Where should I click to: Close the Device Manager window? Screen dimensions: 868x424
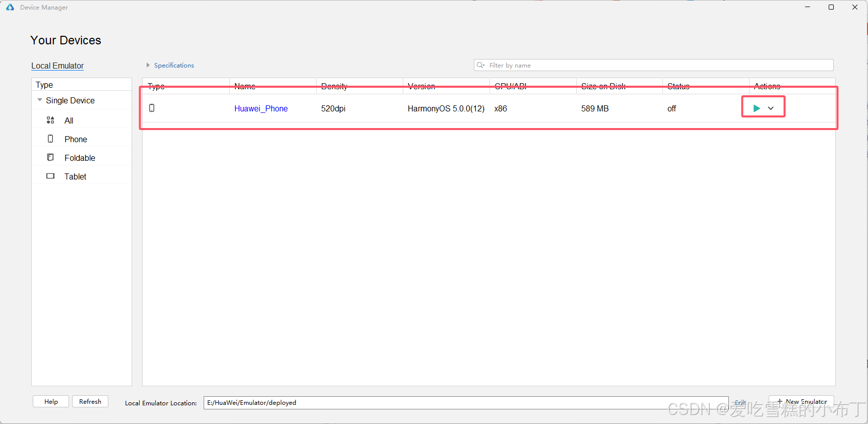tap(855, 7)
